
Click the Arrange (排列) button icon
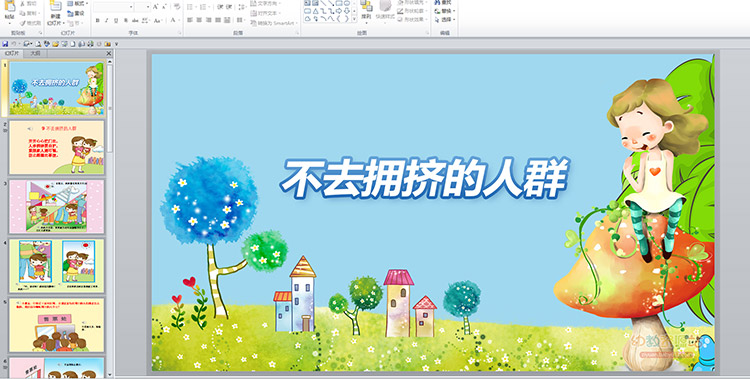tap(366, 7)
